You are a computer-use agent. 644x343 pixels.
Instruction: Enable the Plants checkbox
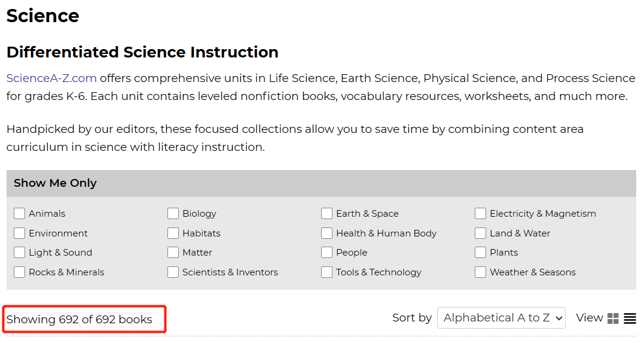pyautogui.click(x=481, y=253)
